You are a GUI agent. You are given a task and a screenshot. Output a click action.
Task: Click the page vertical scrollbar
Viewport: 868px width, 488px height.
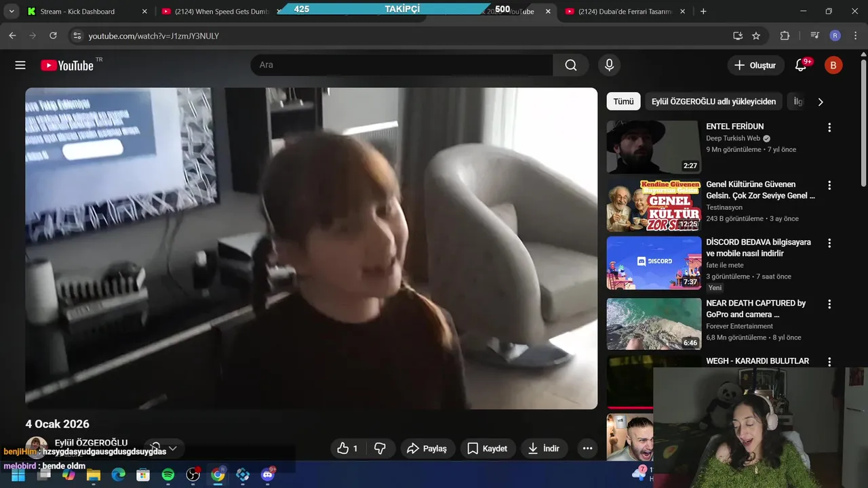pyautogui.click(x=863, y=122)
